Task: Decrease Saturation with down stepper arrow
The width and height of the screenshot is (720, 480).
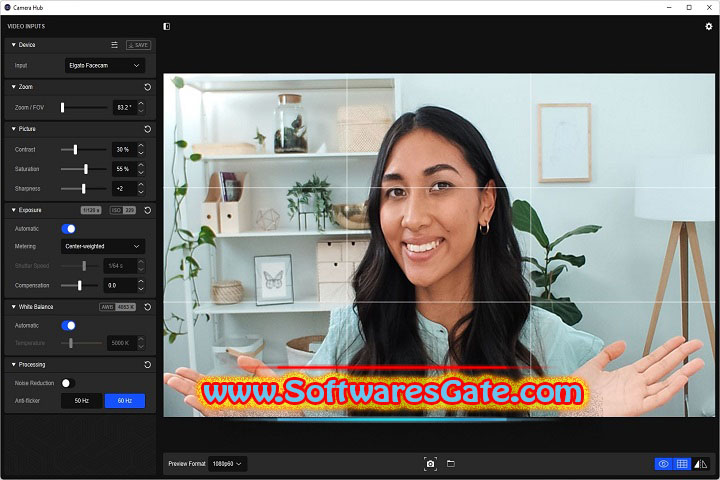Action: 141,173
